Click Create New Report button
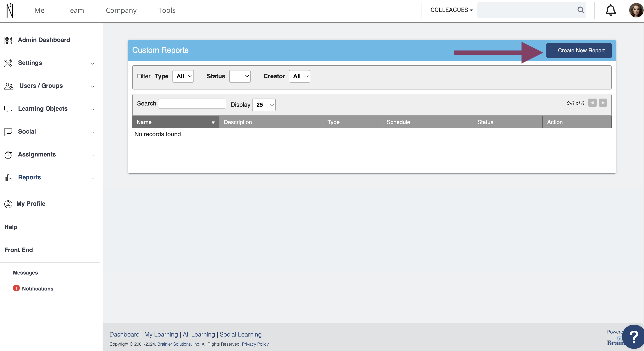The image size is (644, 351). 579,50
